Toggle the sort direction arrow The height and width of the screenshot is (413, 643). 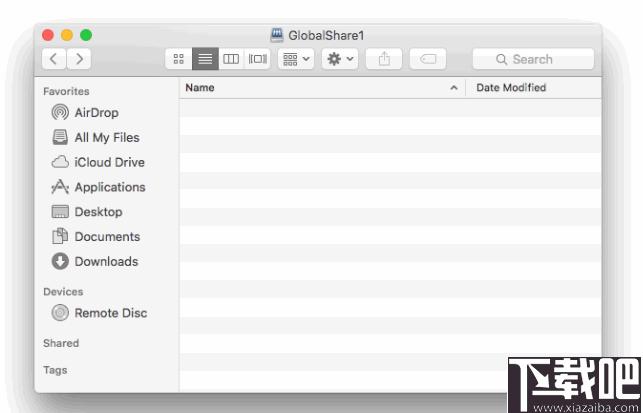click(454, 88)
